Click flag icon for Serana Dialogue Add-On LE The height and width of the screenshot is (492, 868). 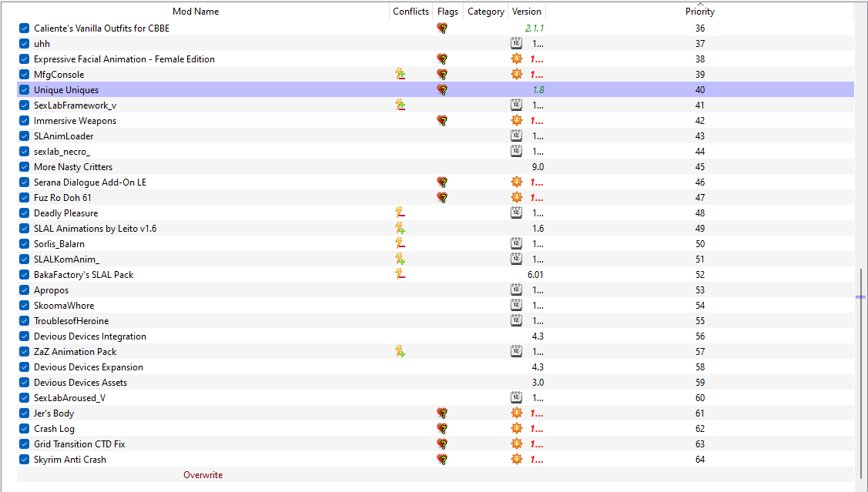442,182
